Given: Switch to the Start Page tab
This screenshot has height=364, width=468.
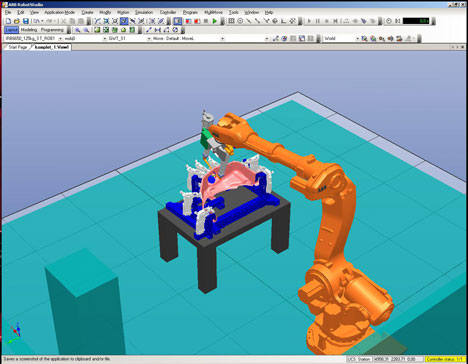Looking at the screenshot, I should pos(18,47).
